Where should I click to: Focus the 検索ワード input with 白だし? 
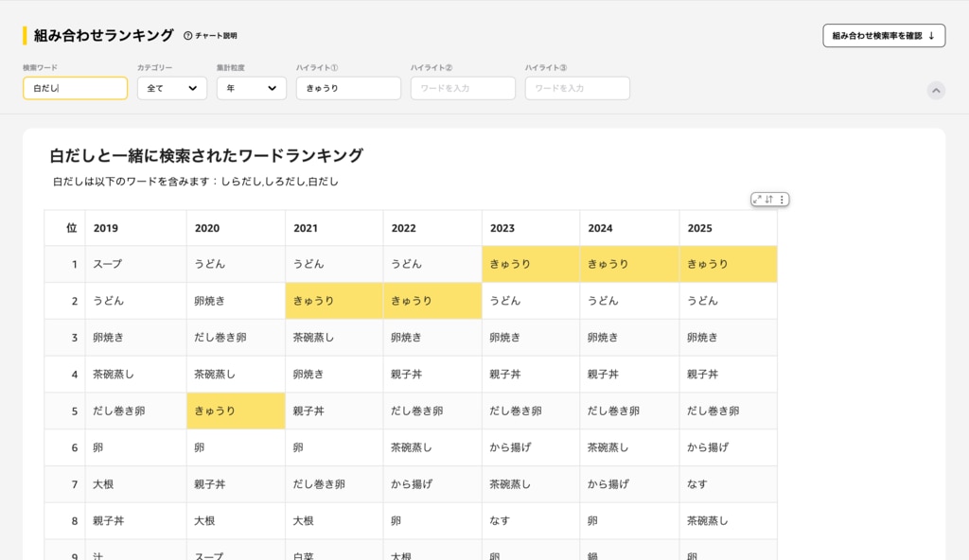pos(75,88)
